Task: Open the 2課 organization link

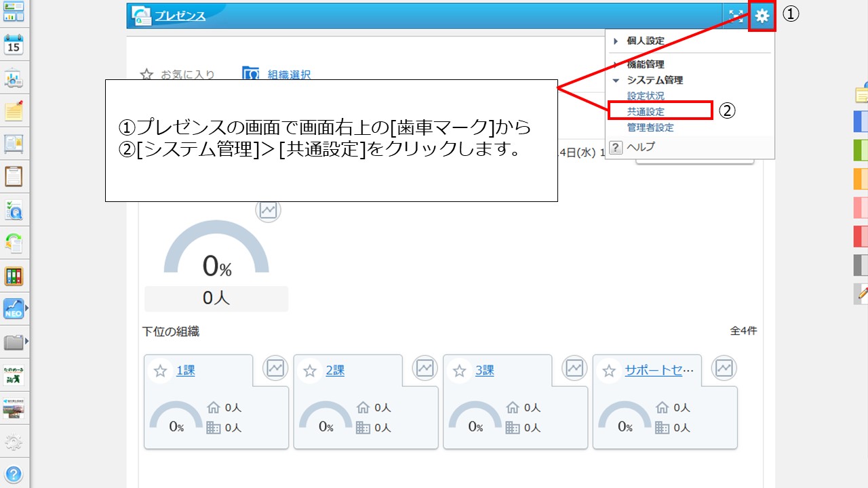Action: pos(335,371)
